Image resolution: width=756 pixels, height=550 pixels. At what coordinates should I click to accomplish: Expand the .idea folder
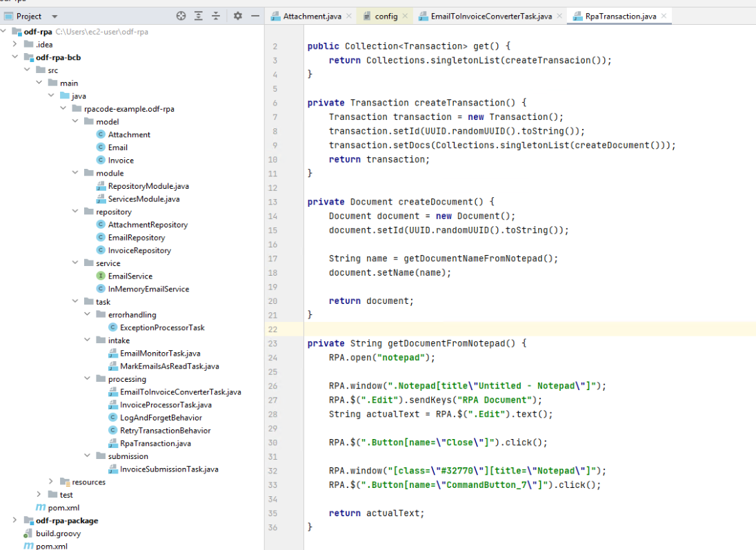coord(14,44)
